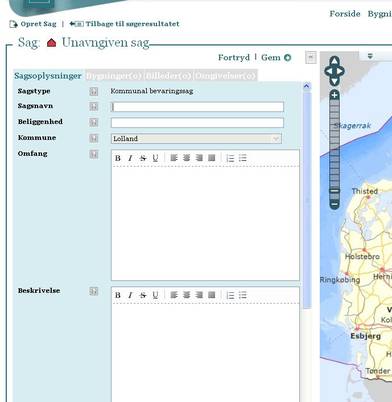The width and height of the screenshot is (392, 402).
Task: Insert numbered list in the Omfang editor
Action: point(230,158)
